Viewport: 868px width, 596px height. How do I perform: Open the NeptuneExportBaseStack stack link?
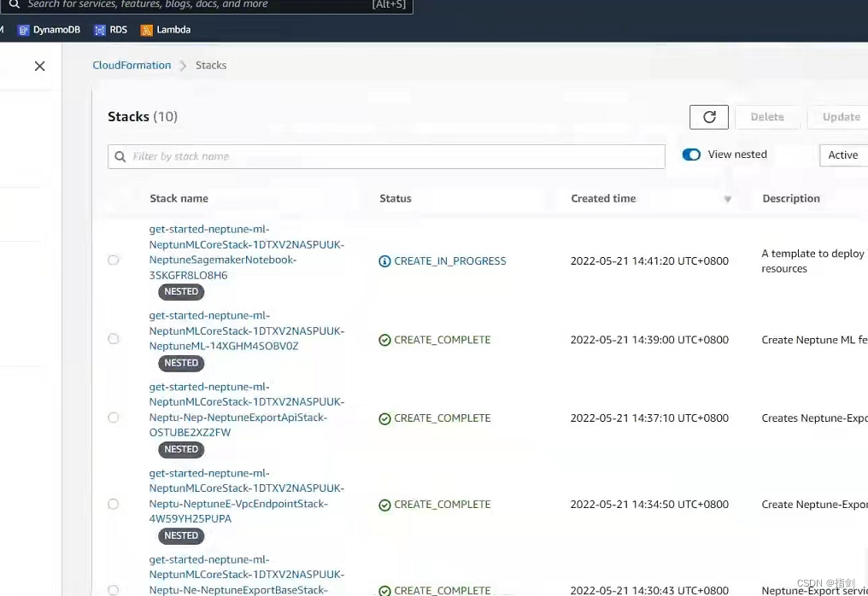(x=246, y=575)
